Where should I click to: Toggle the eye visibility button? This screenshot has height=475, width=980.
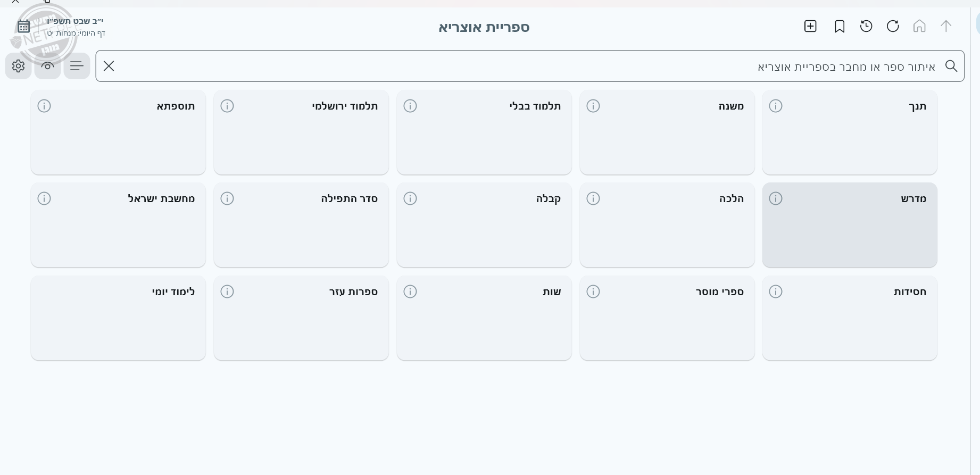pos(47,66)
